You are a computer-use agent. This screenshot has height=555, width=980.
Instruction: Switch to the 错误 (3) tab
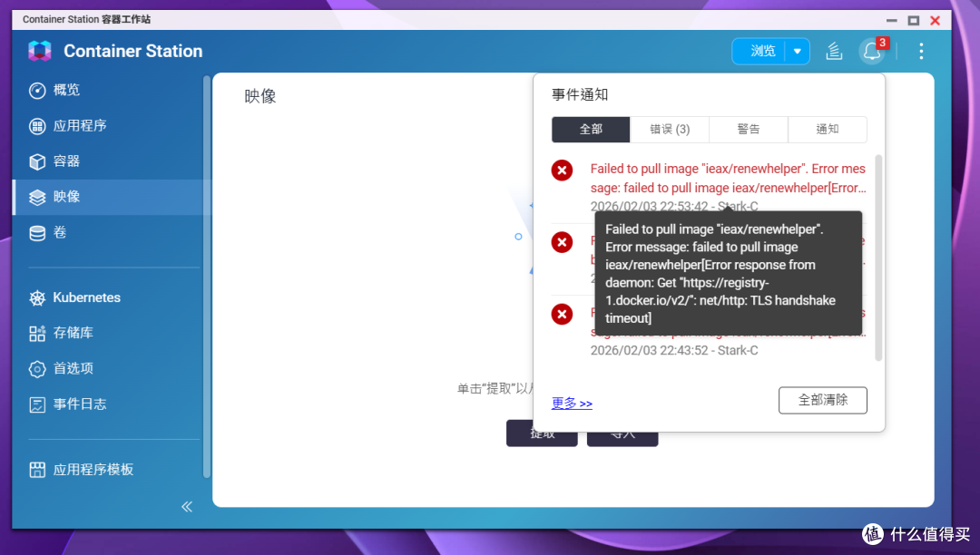click(670, 130)
